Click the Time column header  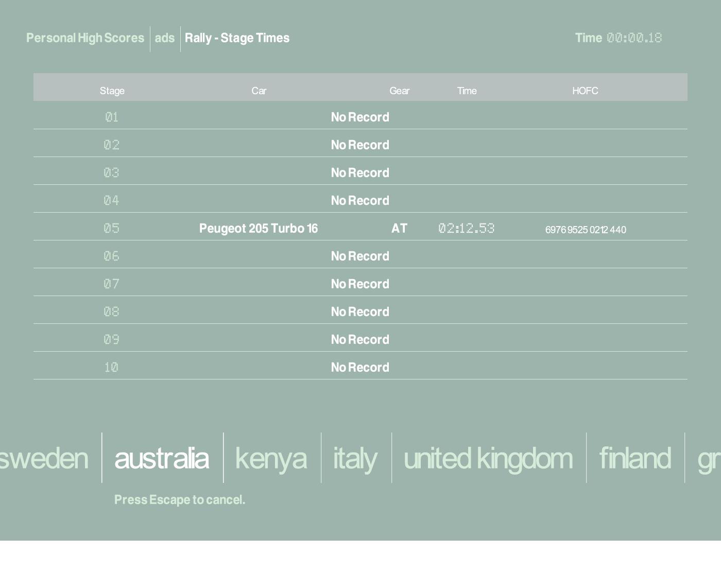tap(467, 91)
